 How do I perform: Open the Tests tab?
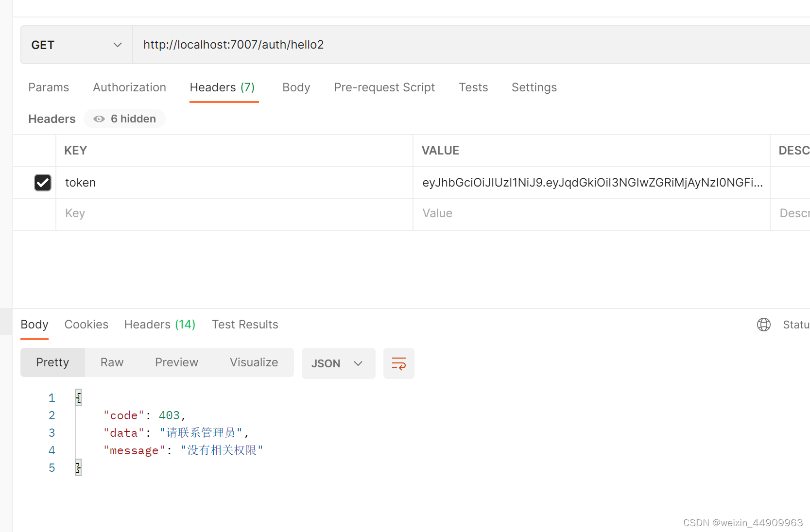(473, 87)
